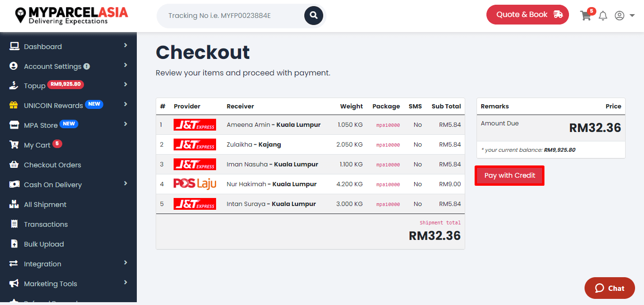644x305 pixels.
Task: Click the Marketing Tools megaphone icon
Action: point(14,283)
